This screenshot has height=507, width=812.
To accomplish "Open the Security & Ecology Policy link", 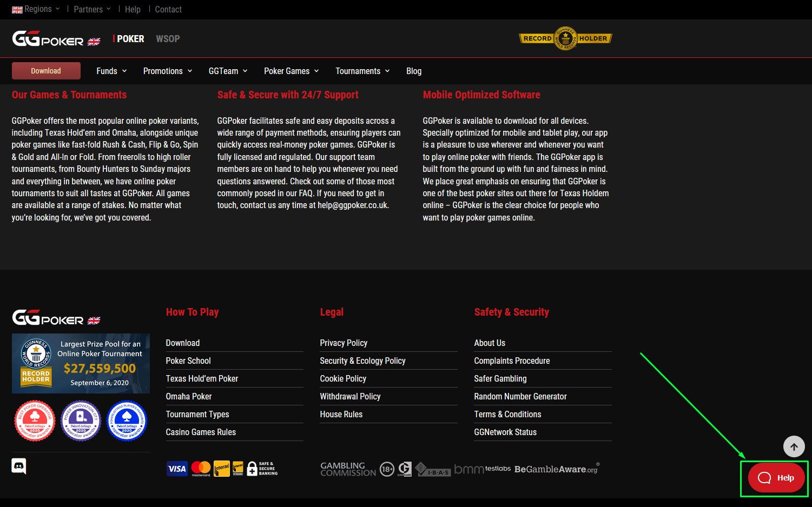I will 362,361.
